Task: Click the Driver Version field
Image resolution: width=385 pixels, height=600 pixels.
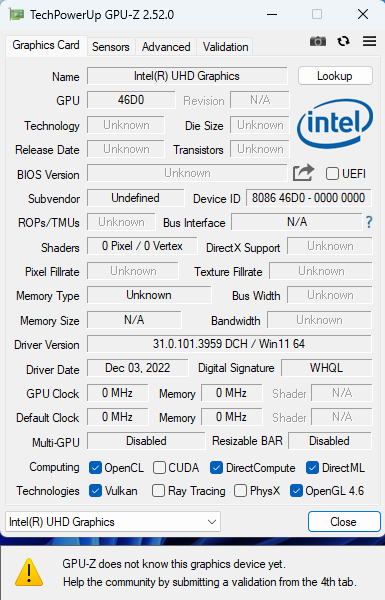Action: tap(229, 344)
